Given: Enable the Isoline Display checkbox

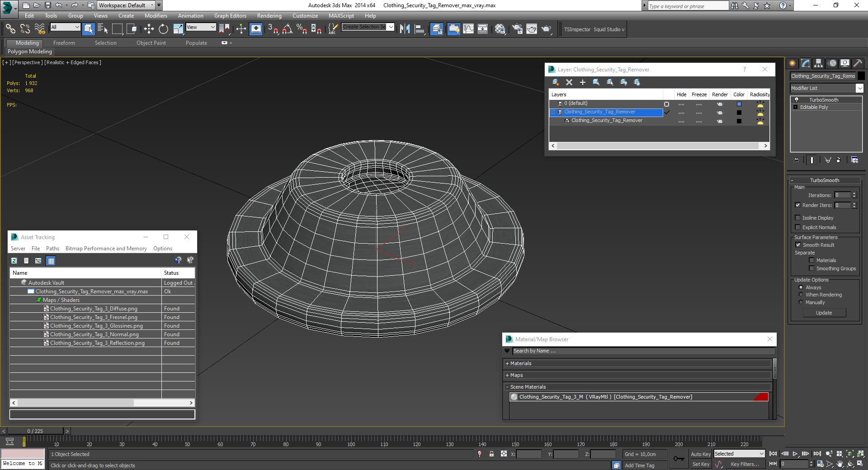Looking at the screenshot, I should click(798, 218).
